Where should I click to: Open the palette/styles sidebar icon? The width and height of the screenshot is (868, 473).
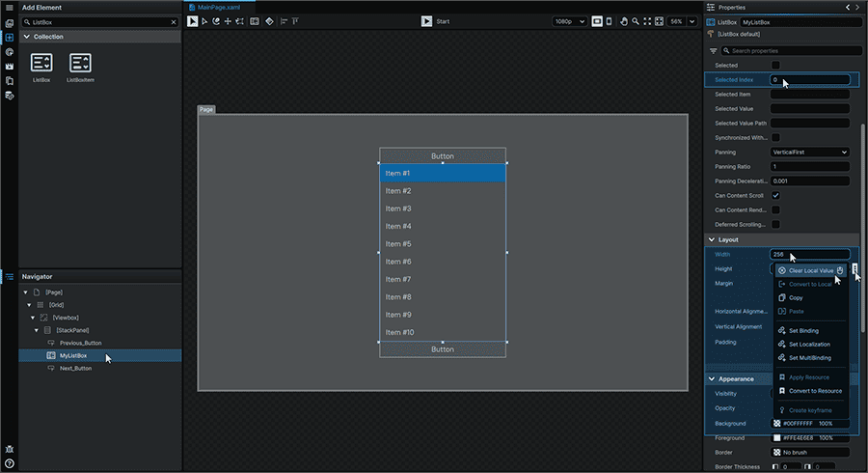point(9,51)
